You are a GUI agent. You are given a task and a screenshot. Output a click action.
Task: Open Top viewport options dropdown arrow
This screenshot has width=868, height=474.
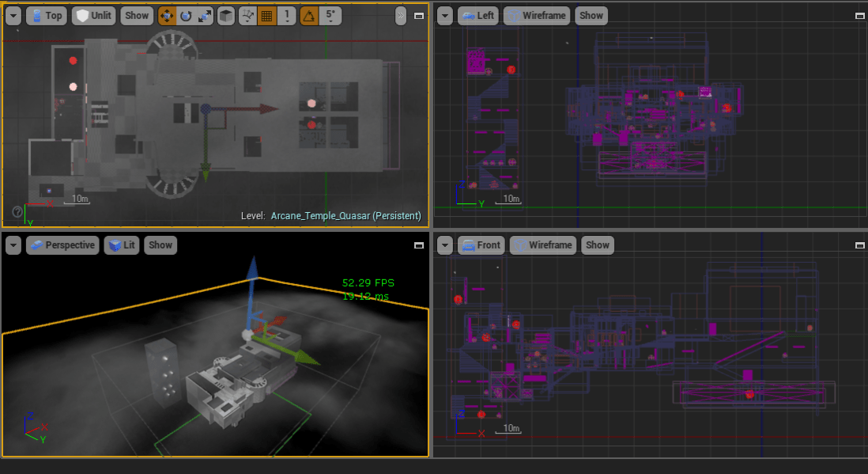13,15
